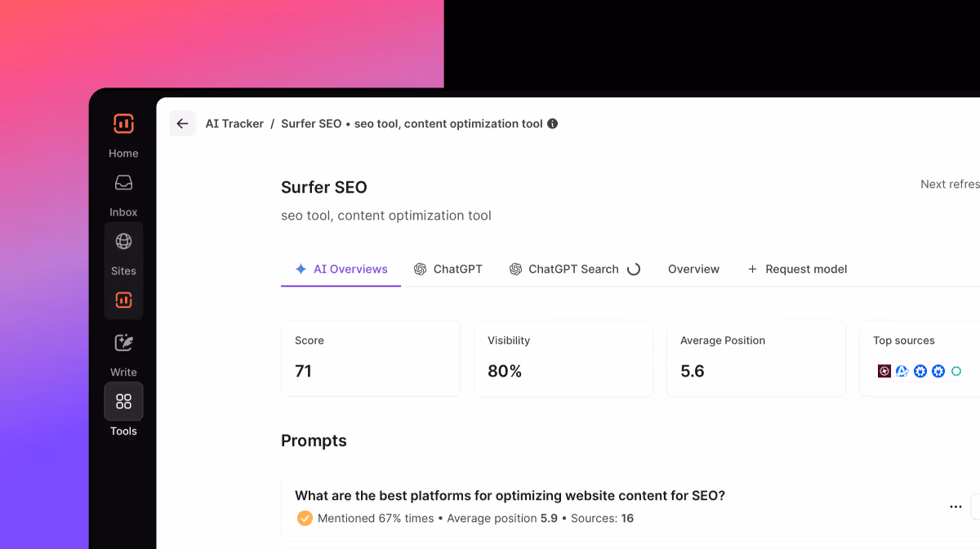Switch to the ChatGPT tab
Viewport: 980px width, 549px height.
pos(448,269)
